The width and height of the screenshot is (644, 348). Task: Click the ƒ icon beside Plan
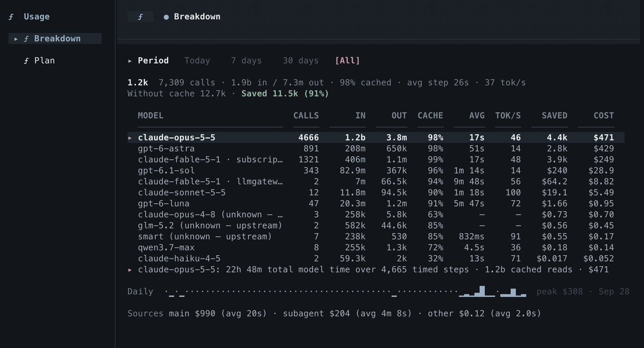[26, 61]
